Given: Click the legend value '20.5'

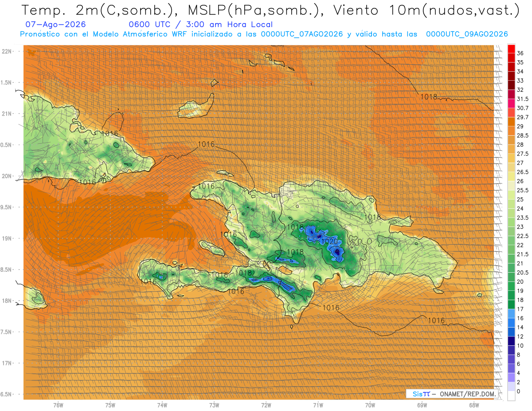Looking at the screenshot, I should tap(523, 273).
